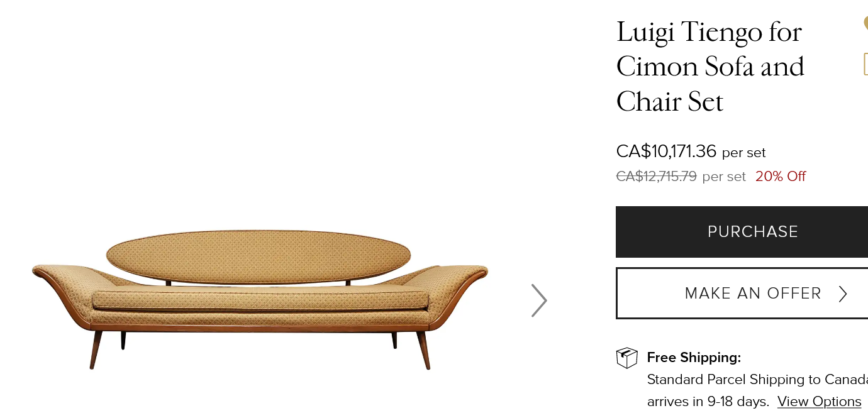Click the Free Shipping heading
Image resolution: width=868 pixels, height=418 pixels.
[x=694, y=358]
